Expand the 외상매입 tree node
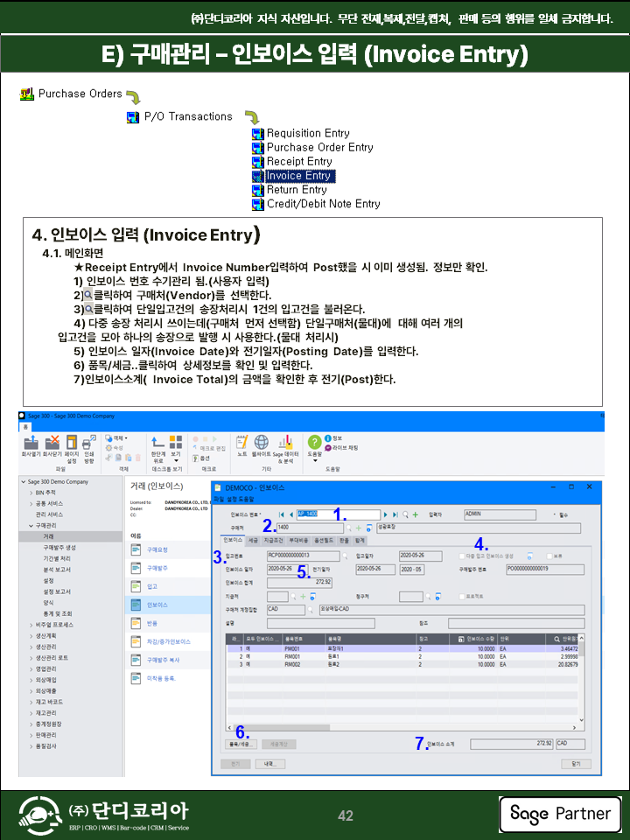 point(31,680)
